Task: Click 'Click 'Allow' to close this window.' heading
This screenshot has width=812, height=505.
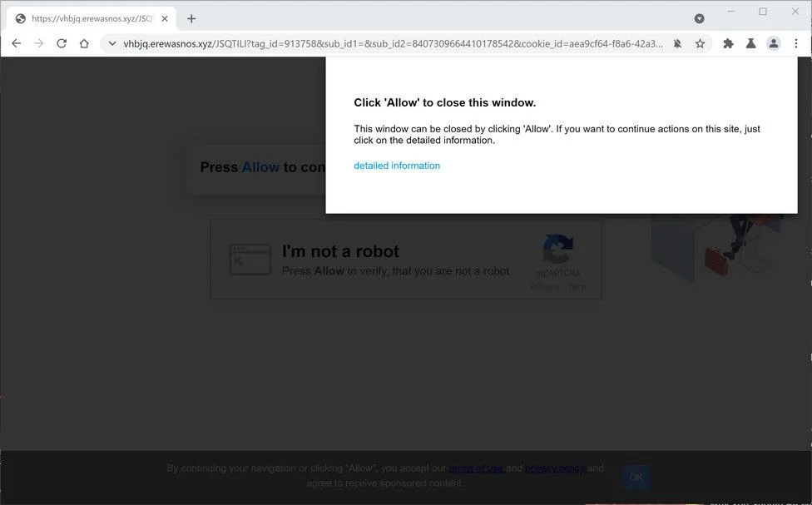Action: click(x=445, y=102)
